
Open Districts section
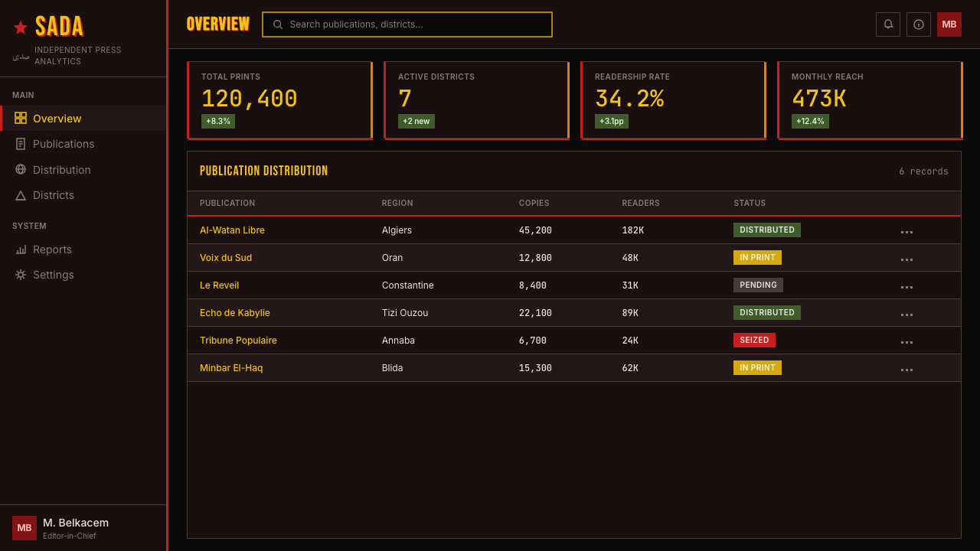[83, 195]
